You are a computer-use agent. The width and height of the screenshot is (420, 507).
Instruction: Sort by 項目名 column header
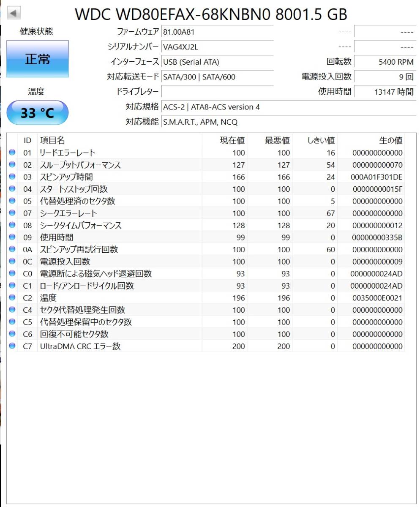pyautogui.click(x=120, y=140)
